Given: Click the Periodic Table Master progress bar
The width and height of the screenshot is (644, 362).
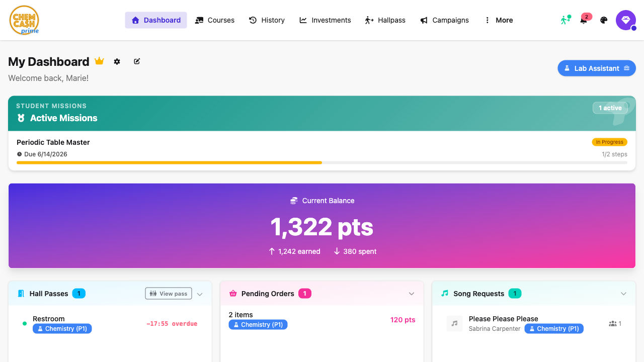Looking at the screenshot, I should (322, 162).
